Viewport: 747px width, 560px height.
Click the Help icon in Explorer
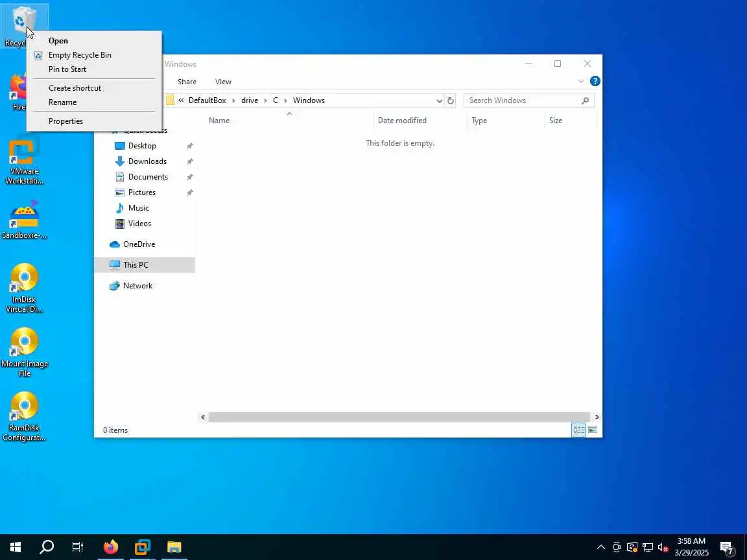[x=595, y=81]
